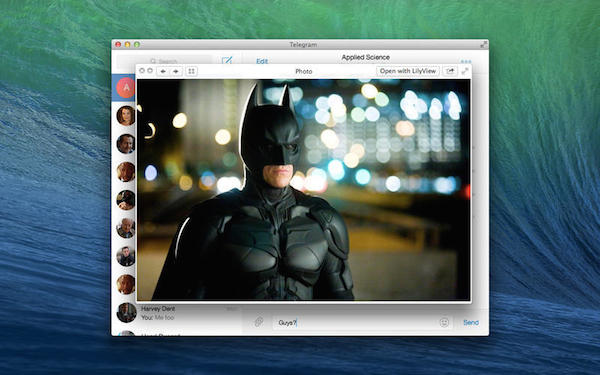This screenshot has width=600, height=375.
Task: Open the three-dots menu for Applied Science
Action: pyautogui.click(x=466, y=61)
